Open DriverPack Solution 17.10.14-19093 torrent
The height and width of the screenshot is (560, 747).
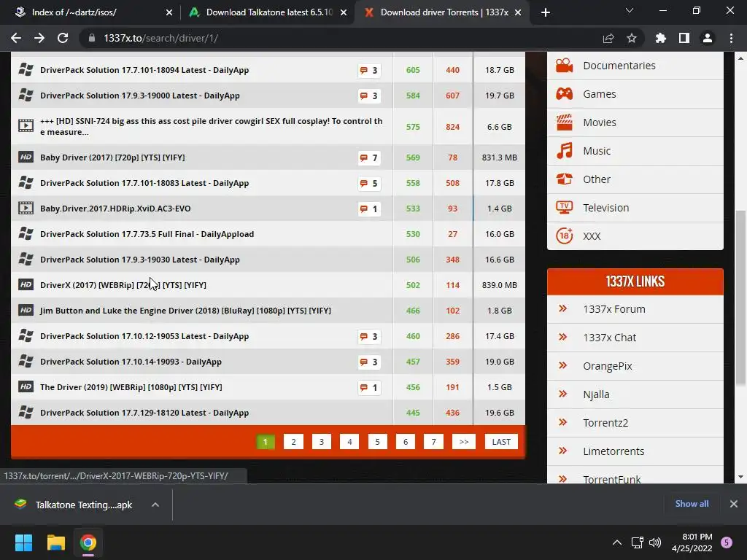pyautogui.click(x=131, y=362)
